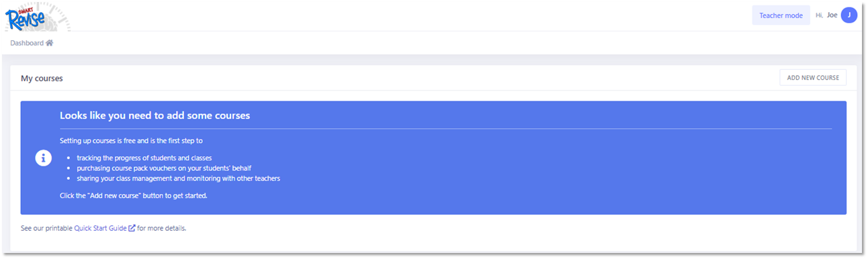This screenshot has width=868, height=259.
Task: Go to the Dashboard breadcrumb
Action: click(x=27, y=43)
